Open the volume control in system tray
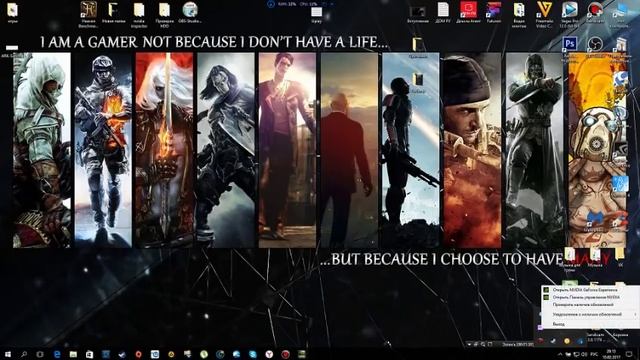Viewport: 640px width, 360px height. click(x=584, y=354)
